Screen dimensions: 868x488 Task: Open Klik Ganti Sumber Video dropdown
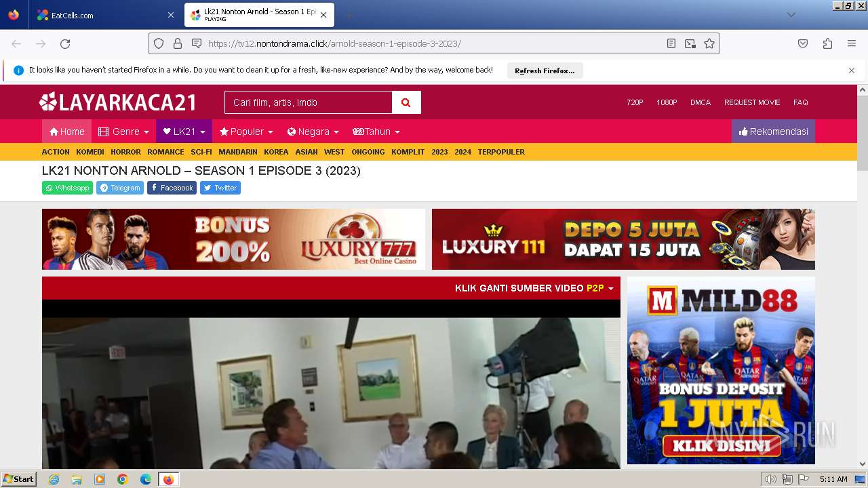[534, 288]
